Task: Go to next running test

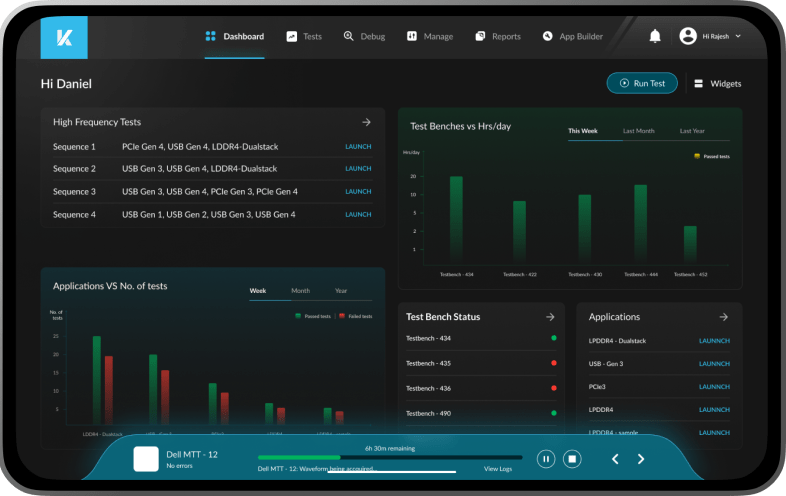Action: 641,459
